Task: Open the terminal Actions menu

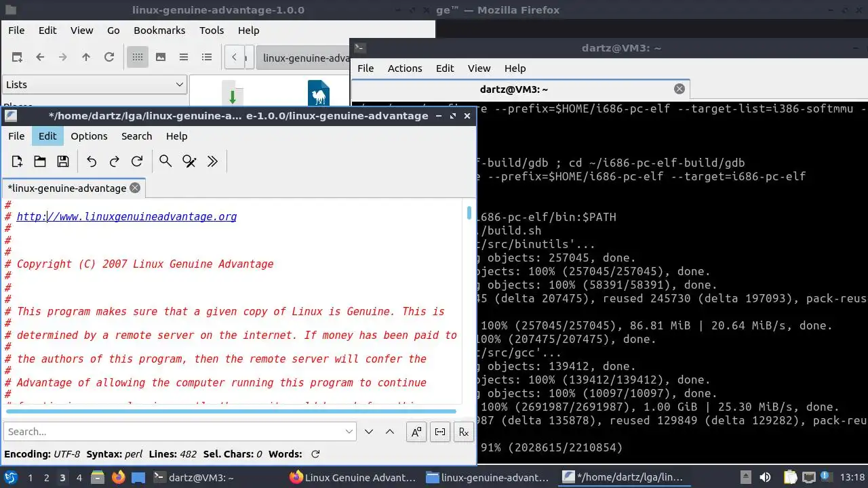Action: pos(405,68)
